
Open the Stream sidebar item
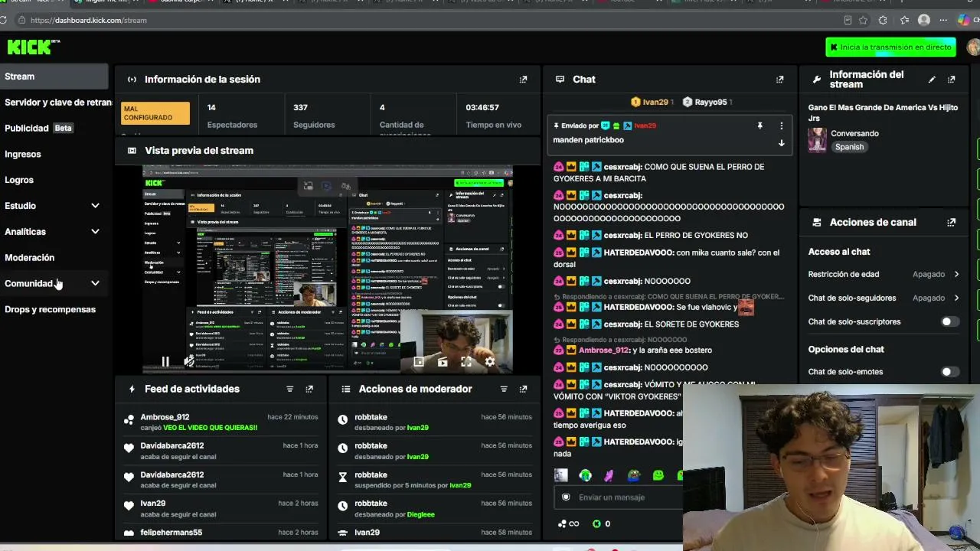[54, 77]
